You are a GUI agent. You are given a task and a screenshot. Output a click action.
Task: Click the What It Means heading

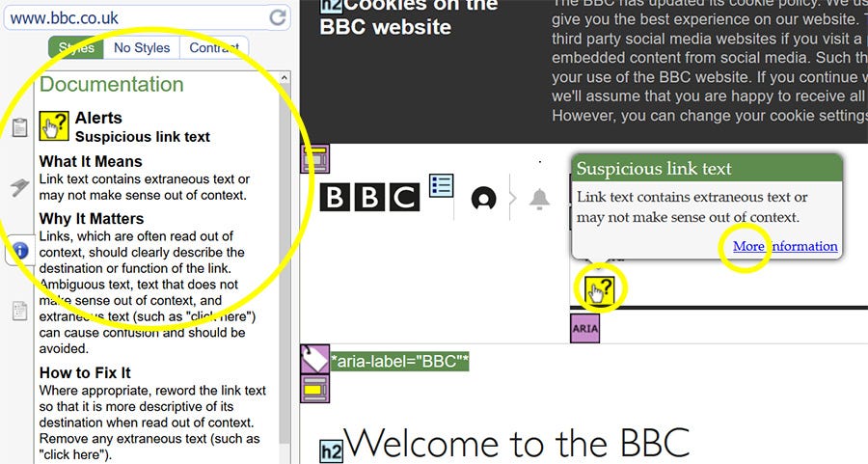pyautogui.click(x=91, y=161)
